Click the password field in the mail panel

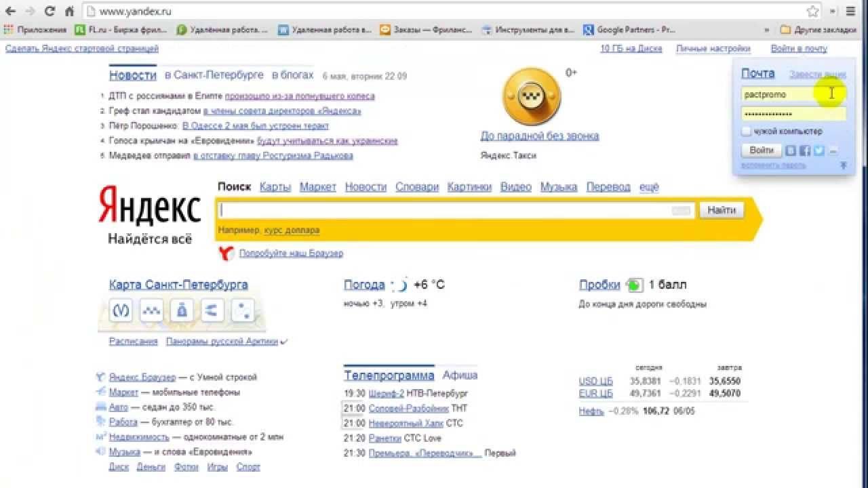(793, 113)
